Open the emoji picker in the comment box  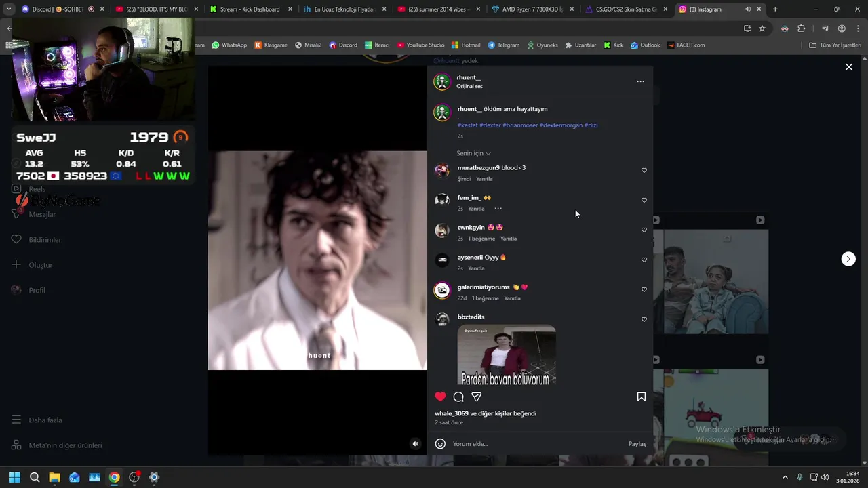(440, 444)
